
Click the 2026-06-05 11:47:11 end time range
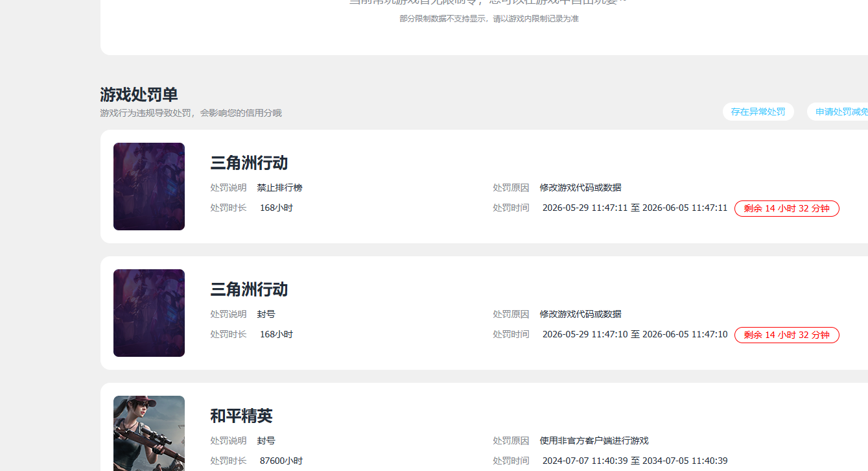click(x=635, y=208)
